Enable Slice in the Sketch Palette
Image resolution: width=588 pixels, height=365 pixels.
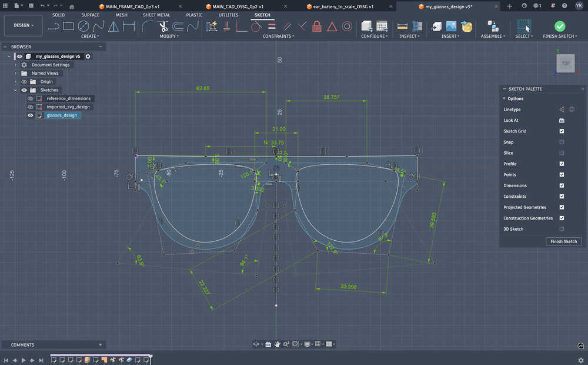click(x=563, y=152)
